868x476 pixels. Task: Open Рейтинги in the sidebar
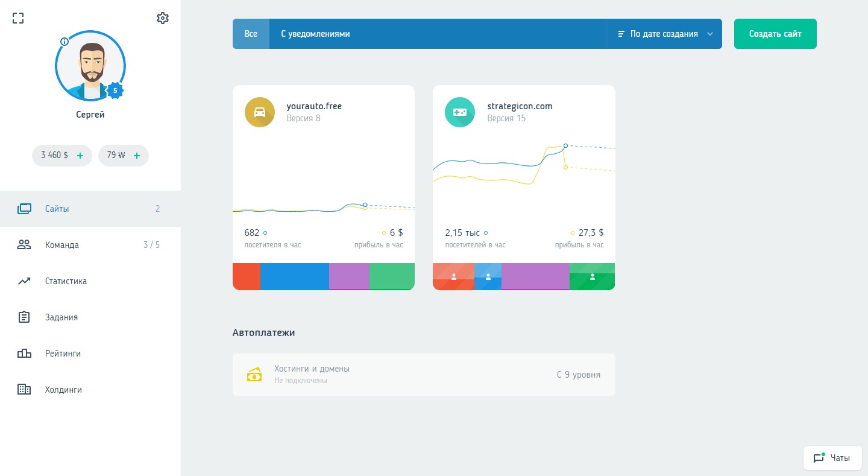[63, 354]
